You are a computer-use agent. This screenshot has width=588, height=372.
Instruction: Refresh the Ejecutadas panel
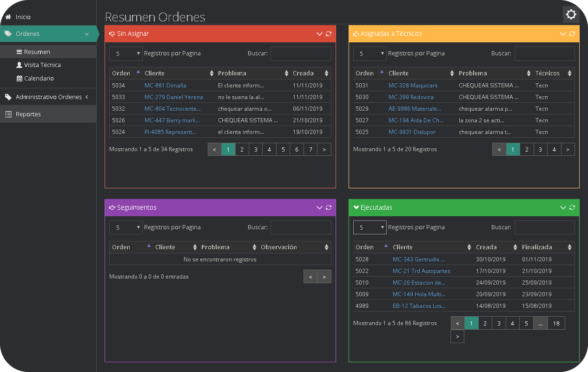pyautogui.click(x=572, y=208)
